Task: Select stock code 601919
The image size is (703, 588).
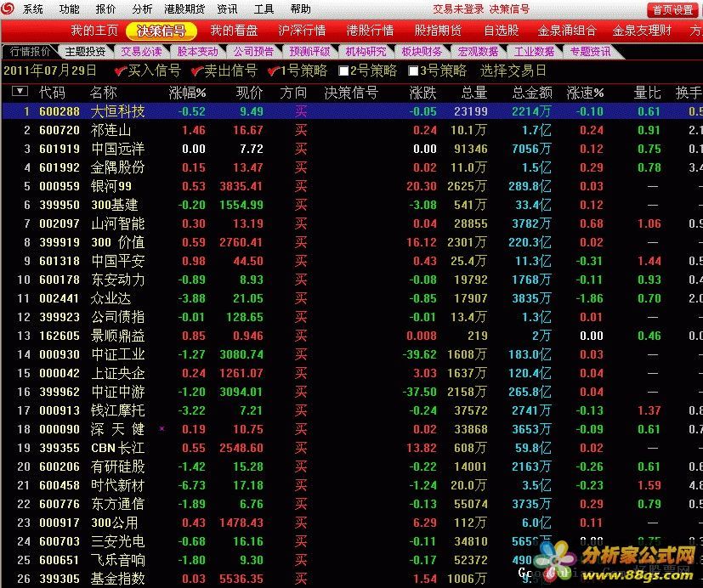Action: [60, 149]
